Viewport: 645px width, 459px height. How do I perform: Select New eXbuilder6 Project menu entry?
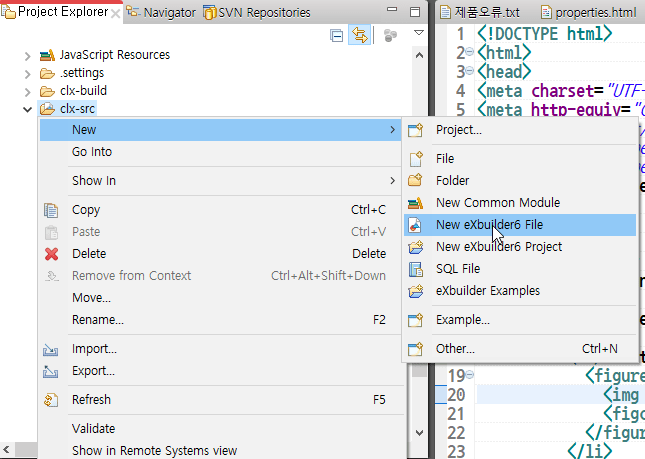pos(498,247)
